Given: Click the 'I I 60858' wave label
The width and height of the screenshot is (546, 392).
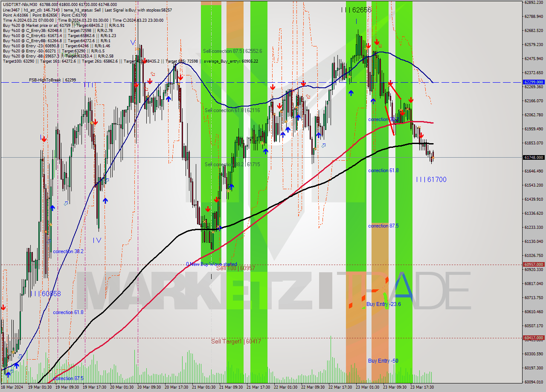Looking at the screenshot, I should point(46,294).
